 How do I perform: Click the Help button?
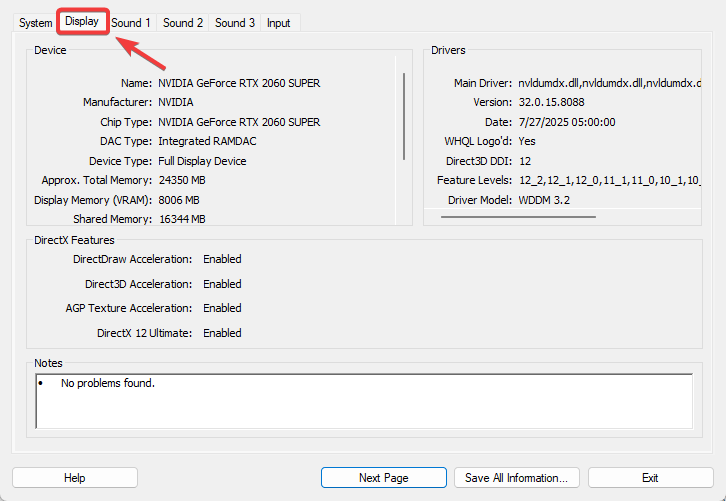(x=75, y=478)
